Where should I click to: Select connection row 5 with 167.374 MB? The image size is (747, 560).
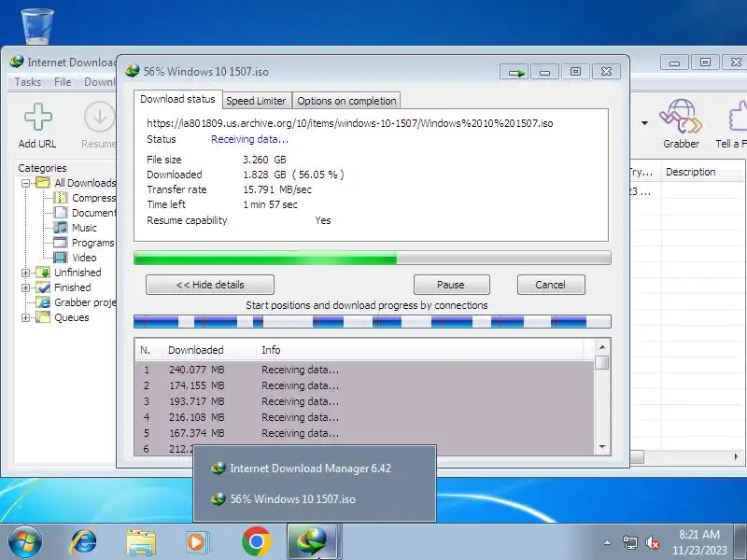[365, 433]
